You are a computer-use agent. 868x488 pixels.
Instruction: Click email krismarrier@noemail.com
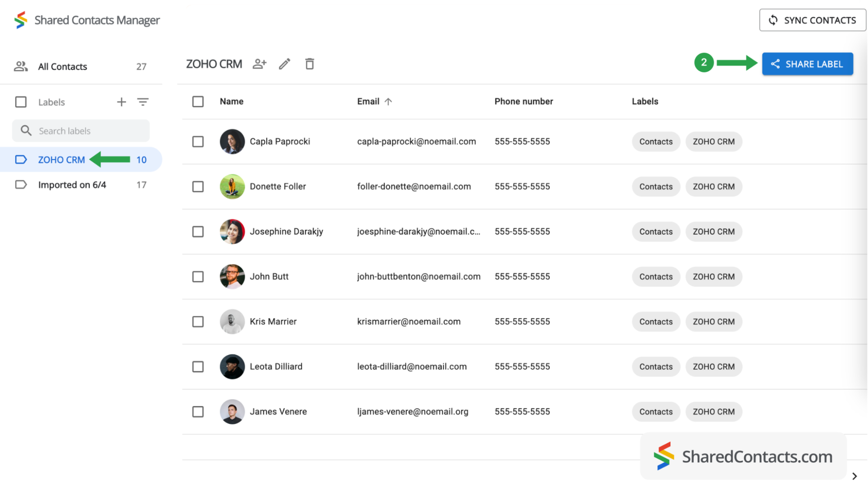coord(409,321)
